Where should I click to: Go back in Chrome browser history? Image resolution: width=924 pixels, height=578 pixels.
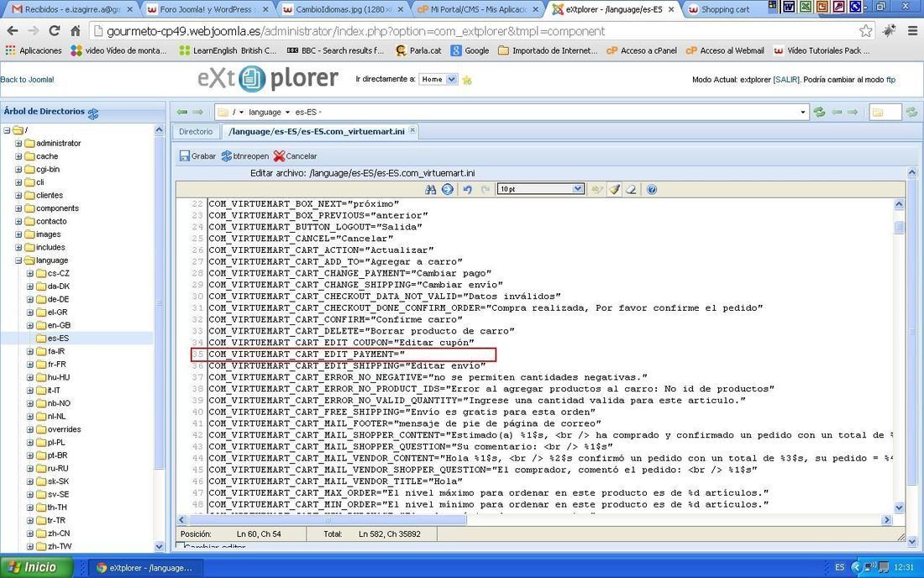coord(12,30)
